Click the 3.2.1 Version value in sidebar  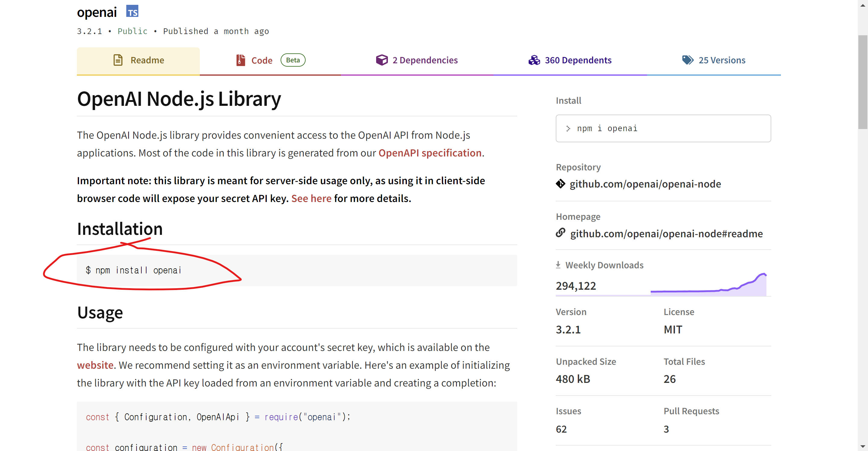pos(568,329)
